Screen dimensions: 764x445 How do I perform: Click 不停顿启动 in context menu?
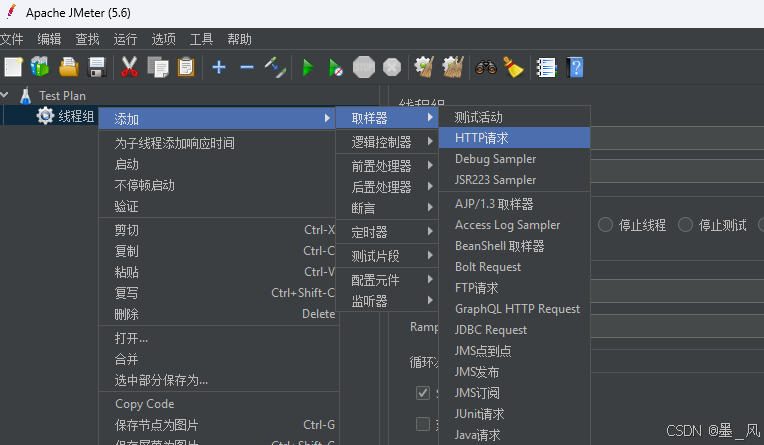(219, 185)
